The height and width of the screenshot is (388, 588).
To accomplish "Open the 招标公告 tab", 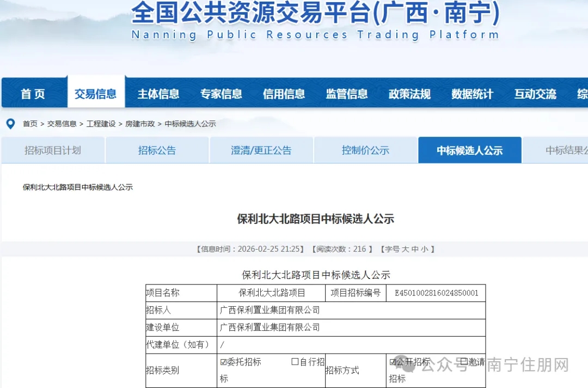I will click(x=157, y=150).
